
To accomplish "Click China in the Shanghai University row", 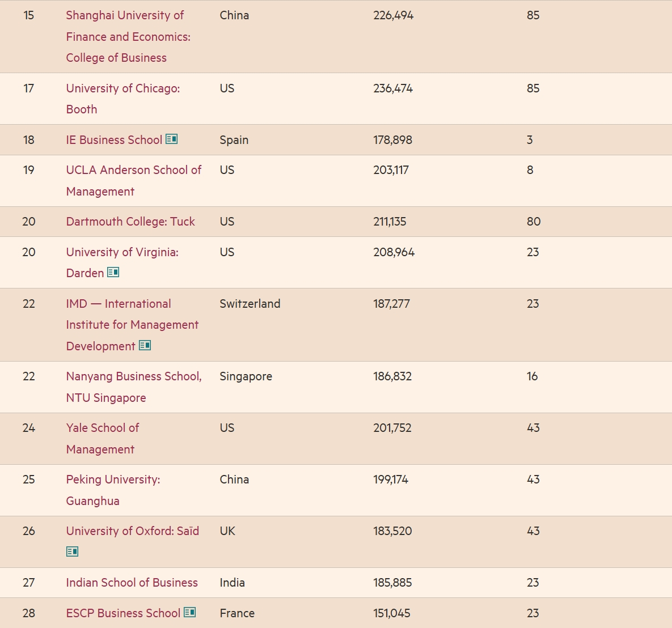I will [234, 15].
